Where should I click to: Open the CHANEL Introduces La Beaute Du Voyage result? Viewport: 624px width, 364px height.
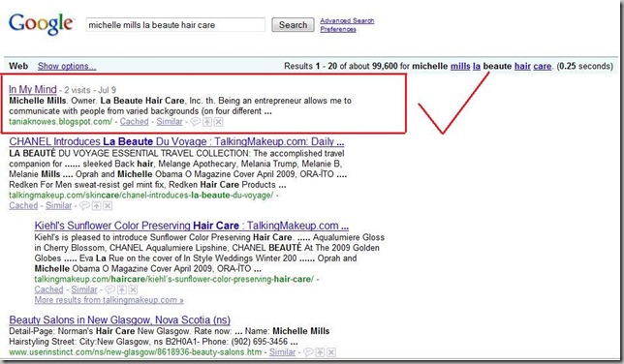pos(176,141)
